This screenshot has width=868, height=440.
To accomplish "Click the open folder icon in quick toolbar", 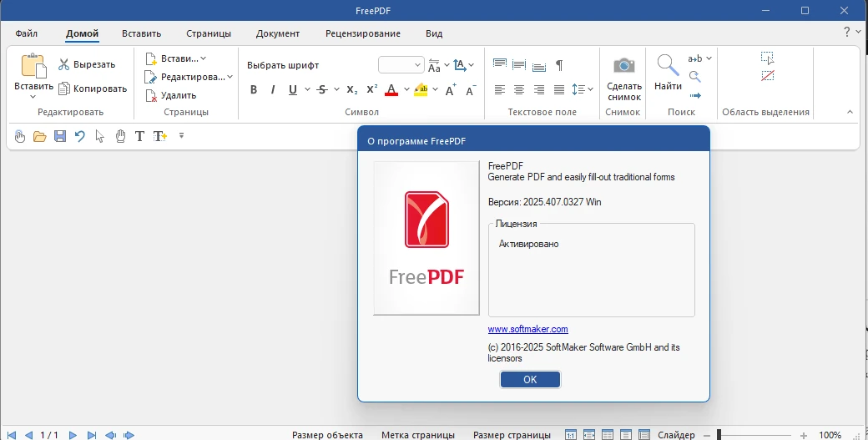I will 40,136.
